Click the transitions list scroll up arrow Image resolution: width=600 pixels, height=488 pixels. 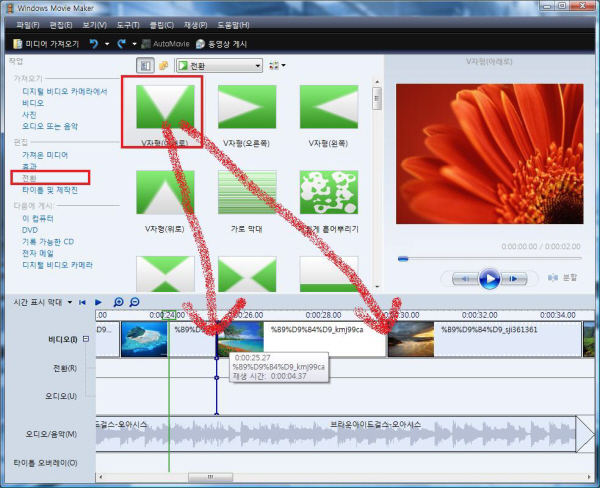377,82
